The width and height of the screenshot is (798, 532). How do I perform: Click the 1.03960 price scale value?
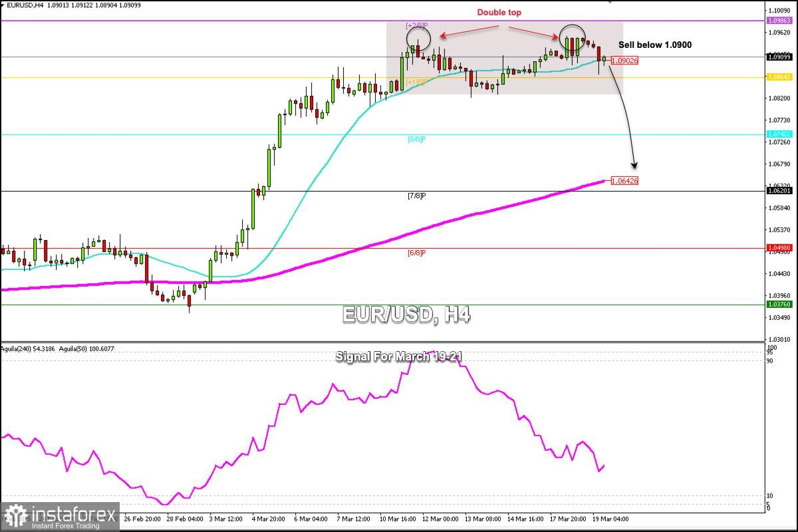pos(778,295)
